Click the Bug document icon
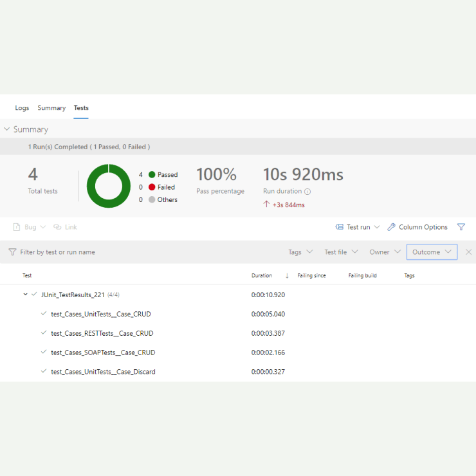This screenshot has height=476, width=476. [17, 227]
